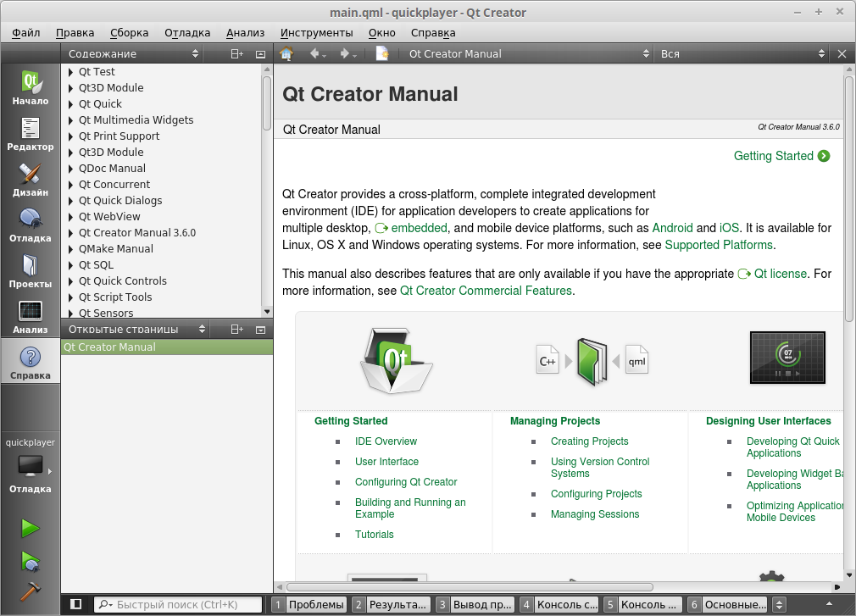Screen dimensions: 856x616
Task: Select Qt Creator Manual in open pages
Action: coord(166,347)
